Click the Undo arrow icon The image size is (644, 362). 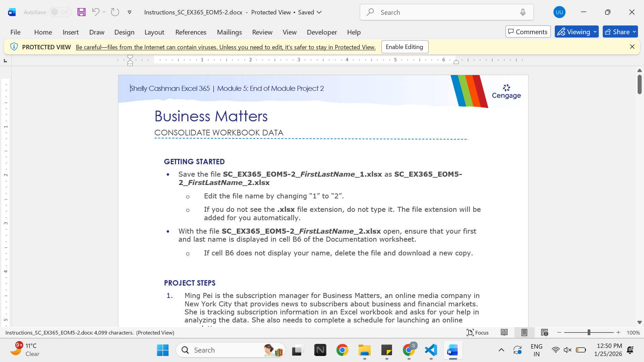point(95,12)
